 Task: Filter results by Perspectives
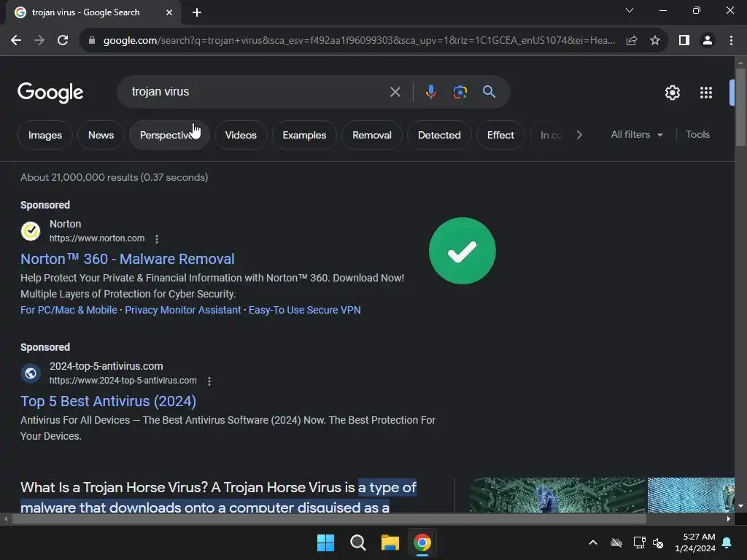click(169, 135)
